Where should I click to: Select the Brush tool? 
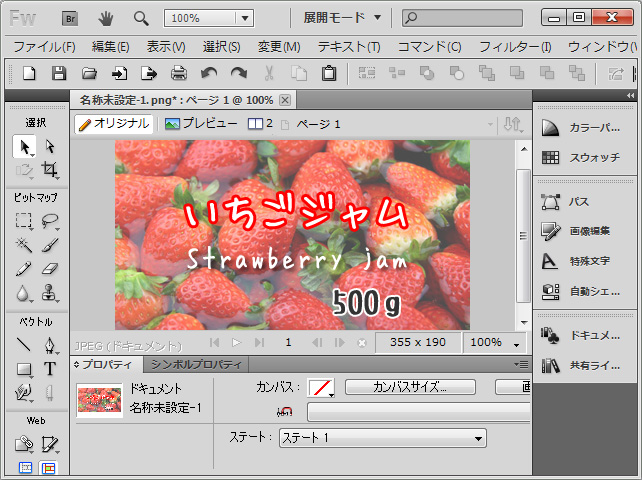(x=50, y=245)
